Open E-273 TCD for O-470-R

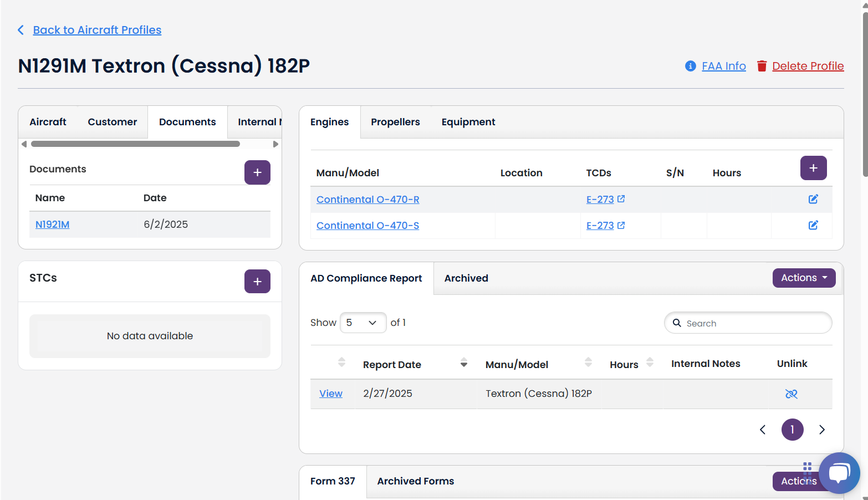(x=600, y=199)
